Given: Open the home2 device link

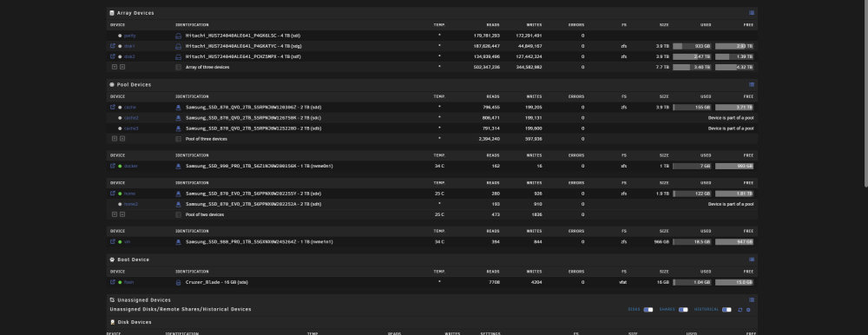Looking at the screenshot, I should (131, 204).
